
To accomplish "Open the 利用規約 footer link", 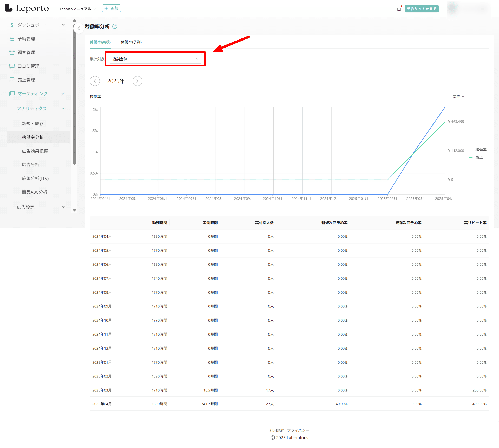I will 277,430.
